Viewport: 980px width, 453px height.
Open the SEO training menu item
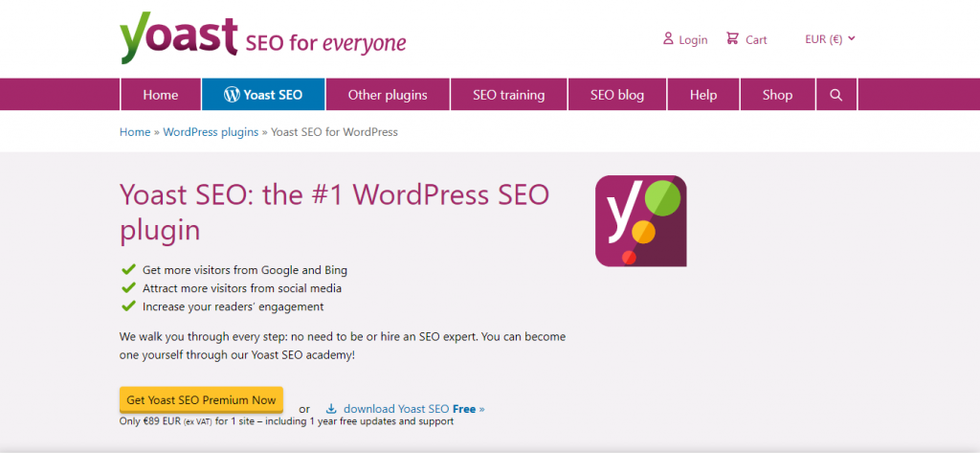pyautogui.click(x=509, y=95)
